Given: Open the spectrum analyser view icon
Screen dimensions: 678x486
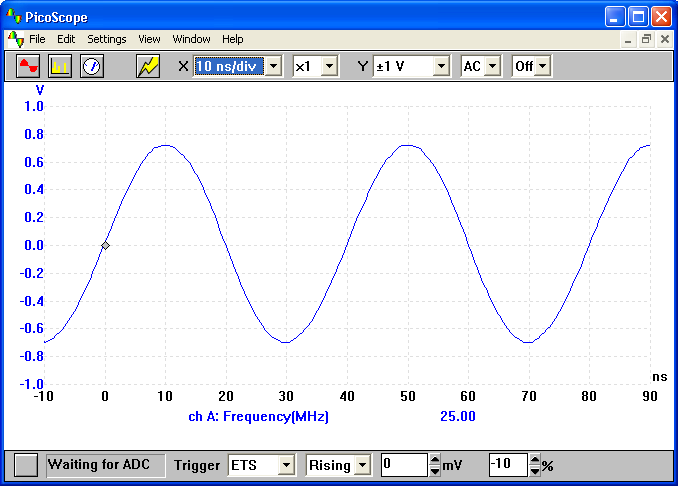Looking at the screenshot, I should pos(60,66).
